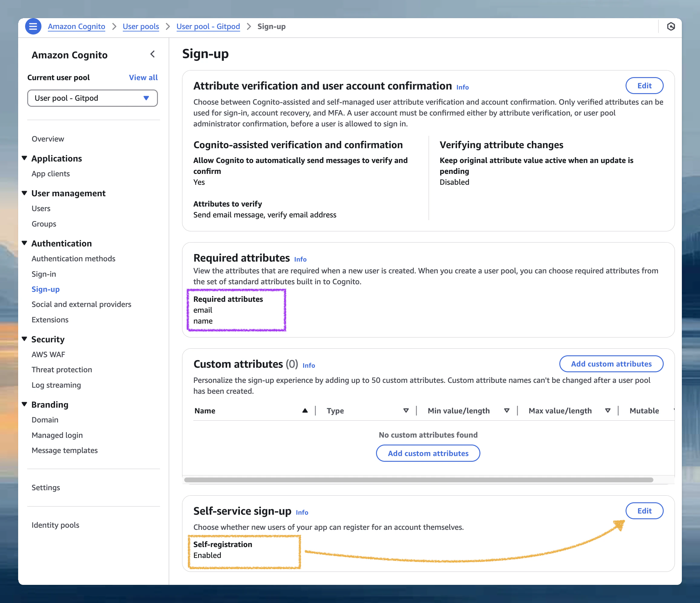Collapse the Security section
This screenshot has height=603, width=700.
click(x=24, y=339)
